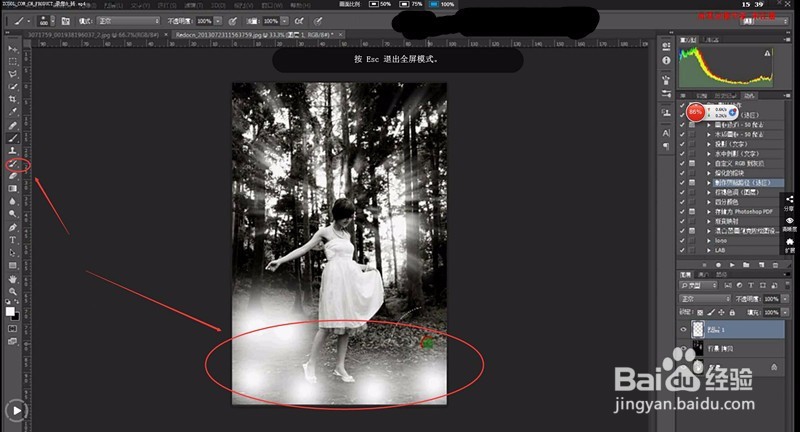800x432 pixels.
Task: Delete the selected action
Action: point(776,265)
